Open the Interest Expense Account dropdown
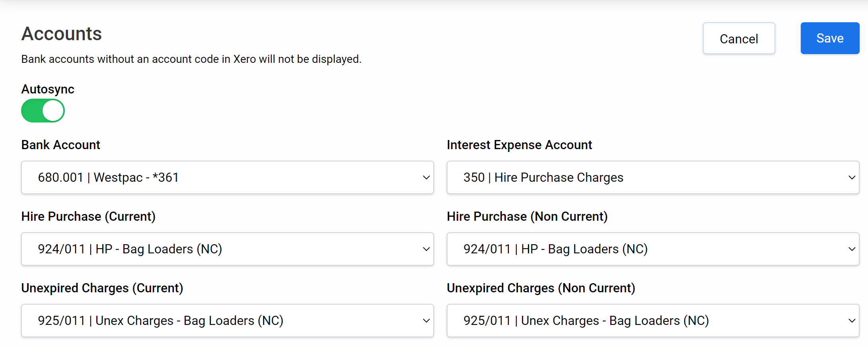Screen dimensions: 868x348 point(653,177)
